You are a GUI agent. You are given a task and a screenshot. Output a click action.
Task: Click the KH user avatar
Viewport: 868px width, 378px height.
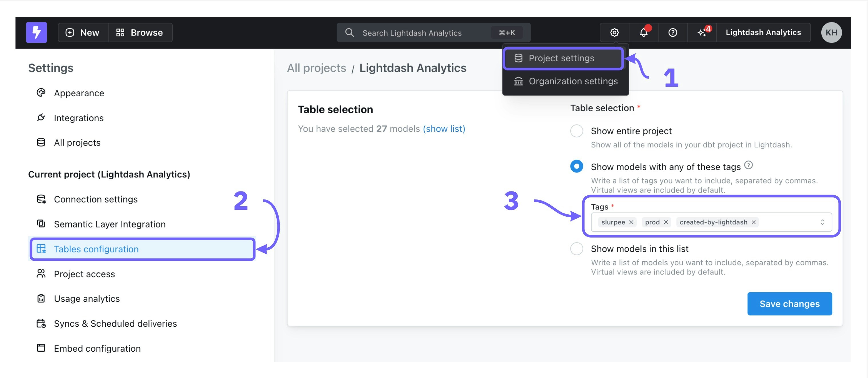click(x=831, y=32)
